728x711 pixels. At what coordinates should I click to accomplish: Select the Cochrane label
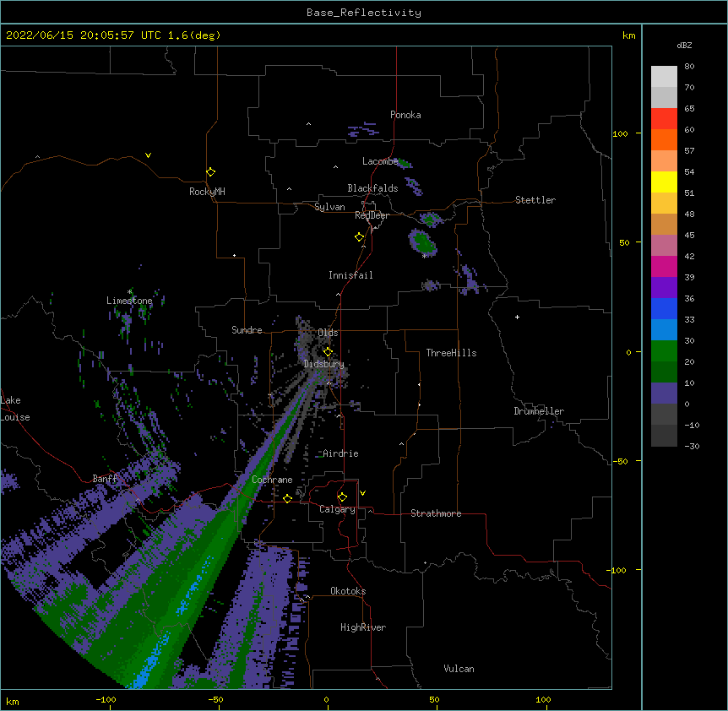pos(272,480)
